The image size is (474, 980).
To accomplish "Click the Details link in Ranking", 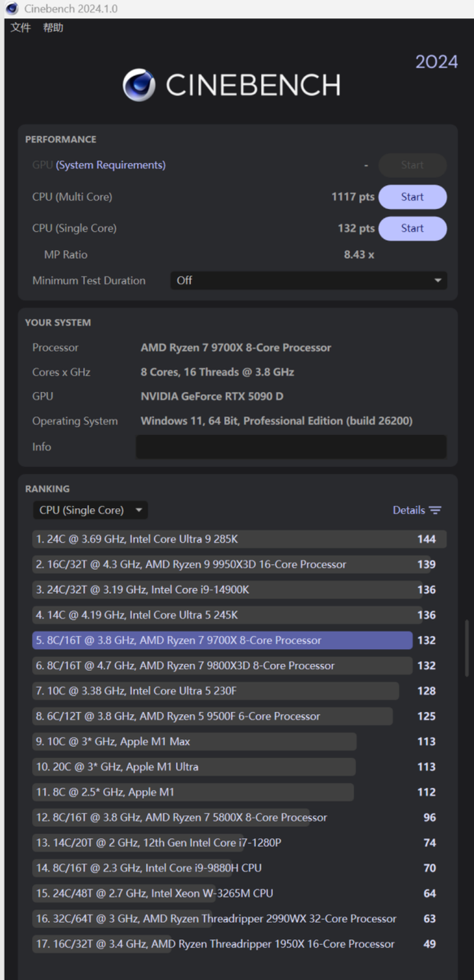I will pyautogui.click(x=408, y=510).
